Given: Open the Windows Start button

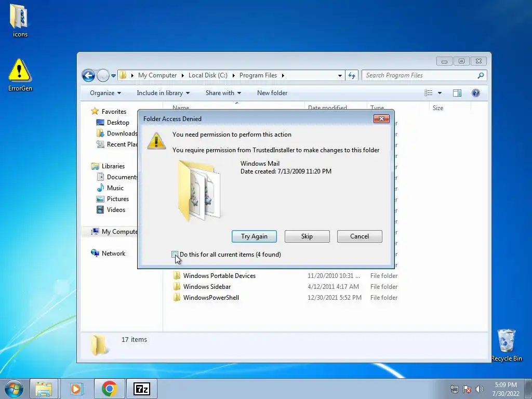Looking at the screenshot, I should (14, 389).
